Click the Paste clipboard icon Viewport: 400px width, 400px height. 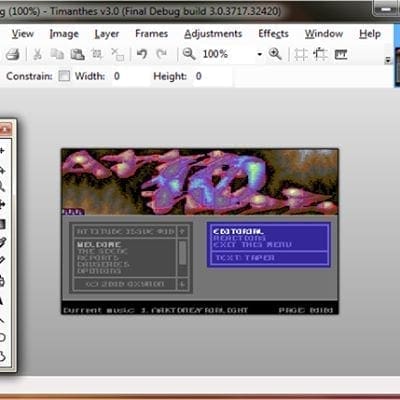click(x=77, y=54)
